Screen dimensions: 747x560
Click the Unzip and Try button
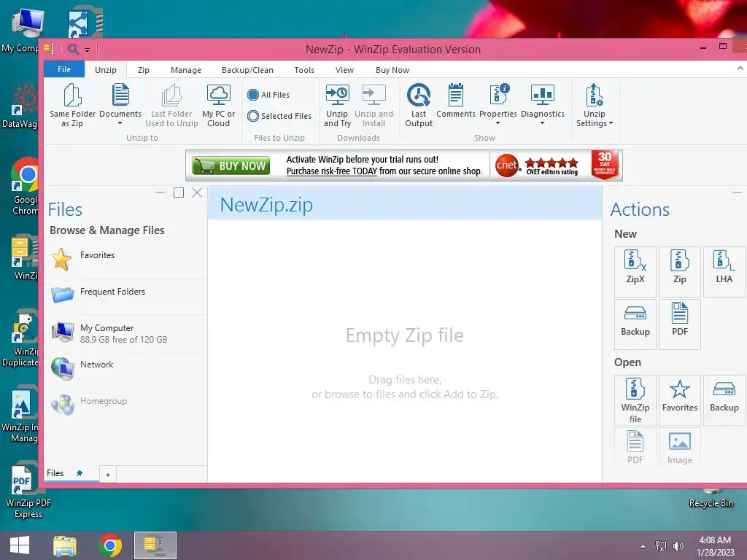click(337, 106)
